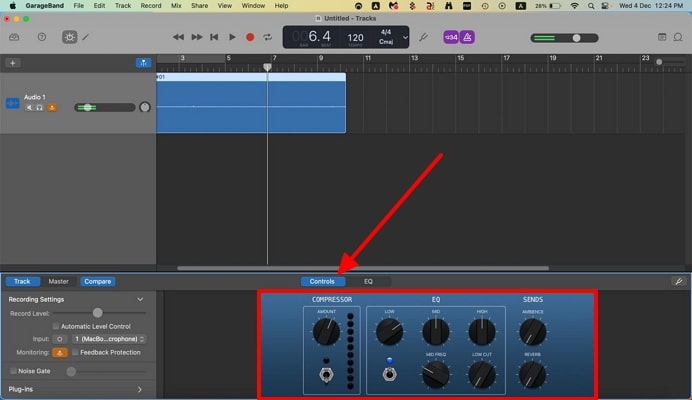Click the Mid Freq knob
Viewport: 692px width, 400px height.
pos(436,374)
